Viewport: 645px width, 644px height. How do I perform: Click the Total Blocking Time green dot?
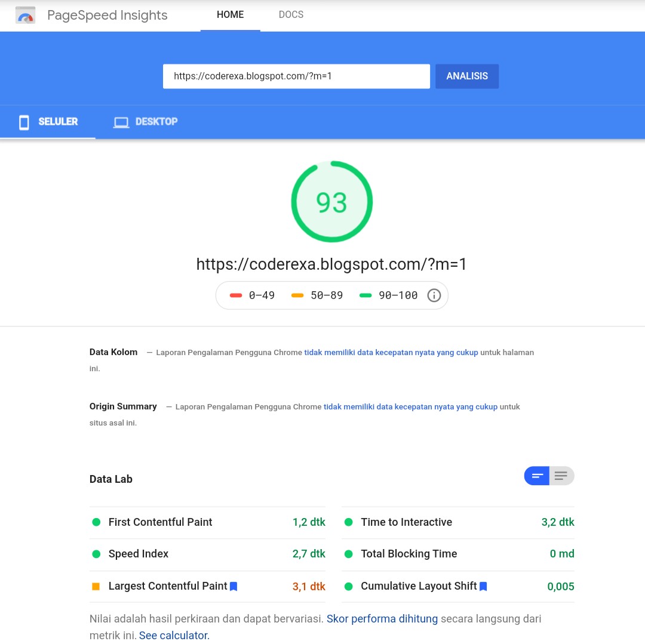pos(348,554)
